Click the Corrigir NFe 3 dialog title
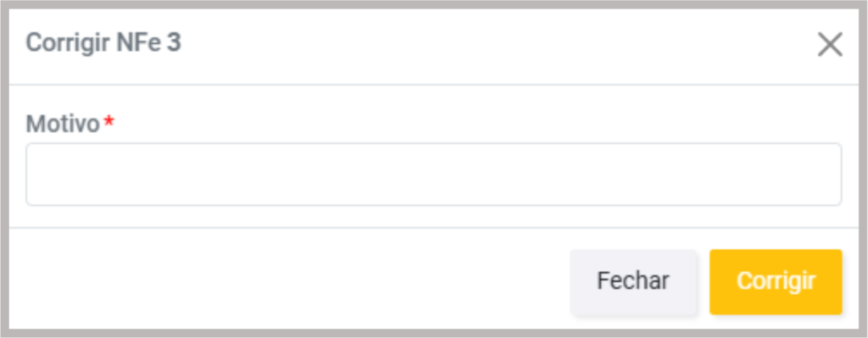 pyautogui.click(x=103, y=43)
